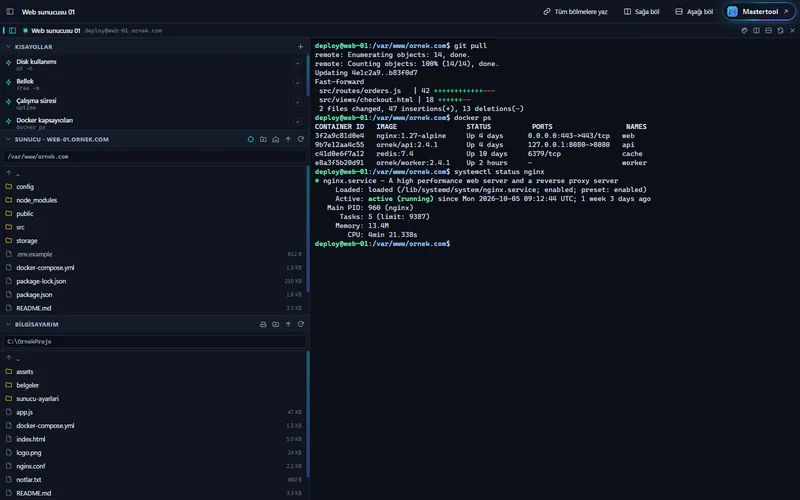This screenshot has height=500, width=800.
Task: Collapse the Sunucu - web-01.ornek.com section
Action: pos(8,139)
